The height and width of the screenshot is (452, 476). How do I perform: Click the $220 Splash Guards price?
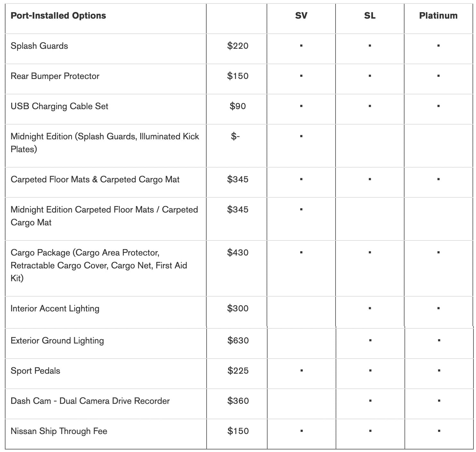pyautogui.click(x=237, y=46)
